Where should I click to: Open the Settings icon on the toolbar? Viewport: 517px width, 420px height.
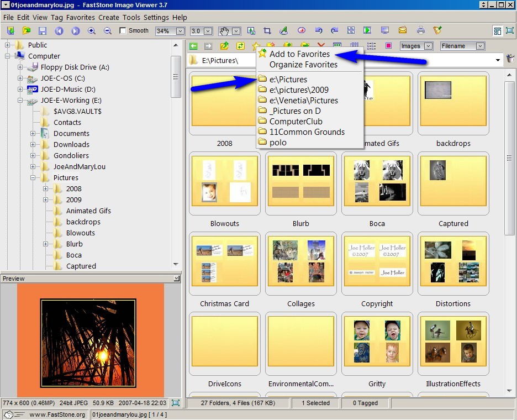coord(437,30)
